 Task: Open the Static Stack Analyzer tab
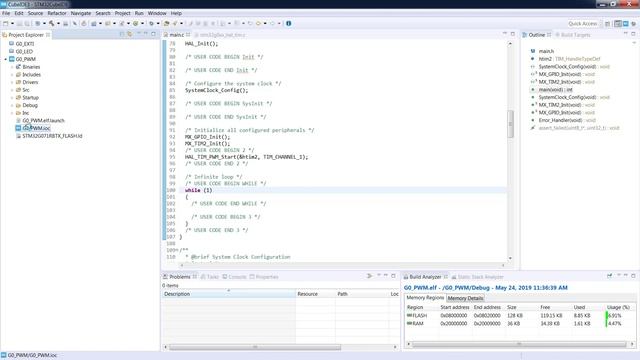478,277
